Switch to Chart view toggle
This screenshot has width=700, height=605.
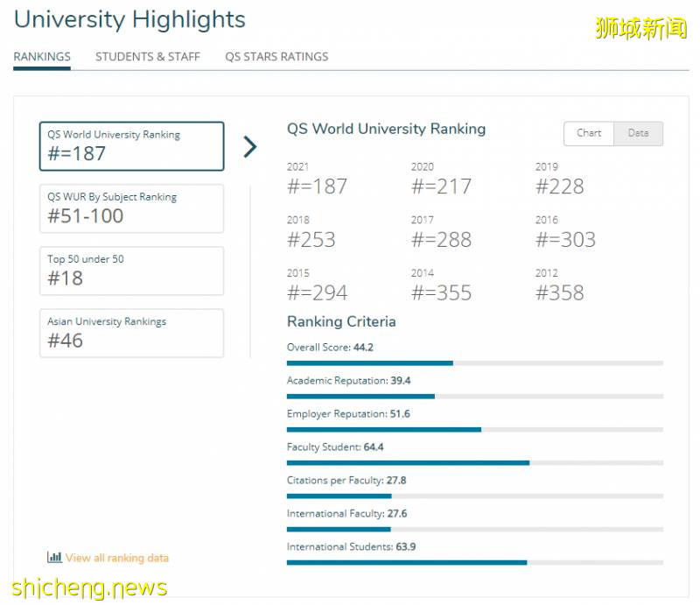[589, 133]
